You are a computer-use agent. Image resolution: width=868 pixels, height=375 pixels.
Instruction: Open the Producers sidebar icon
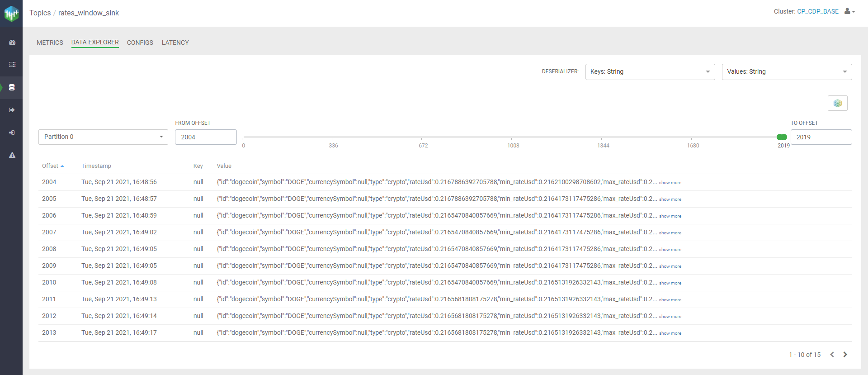point(12,110)
